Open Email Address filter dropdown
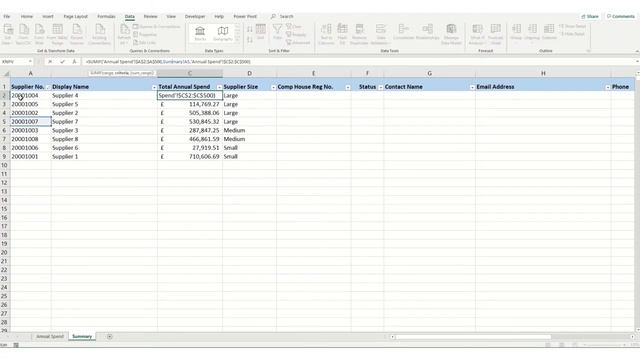This screenshot has height=360, width=640. 607,87
